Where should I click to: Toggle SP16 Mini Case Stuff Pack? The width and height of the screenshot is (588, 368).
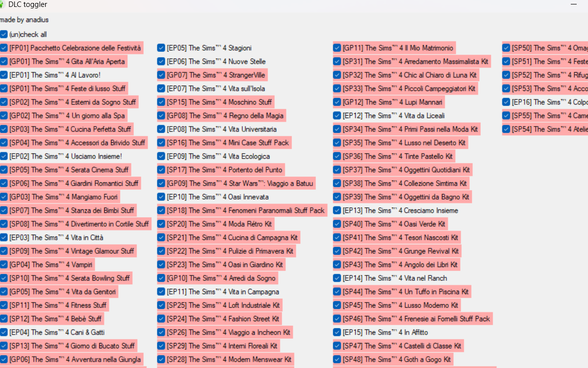click(x=161, y=142)
